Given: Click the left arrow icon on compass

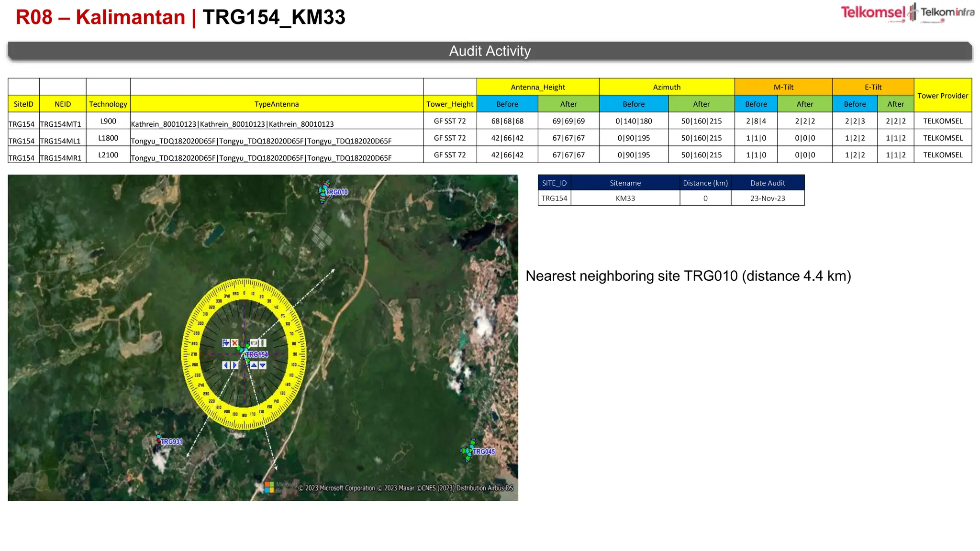Looking at the screenshot, I should (226, 365).
